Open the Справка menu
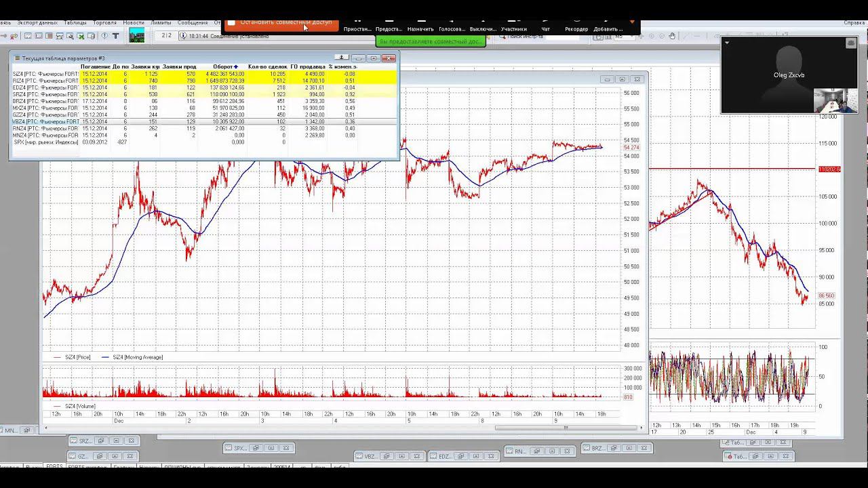 click(x=854, y=22)
